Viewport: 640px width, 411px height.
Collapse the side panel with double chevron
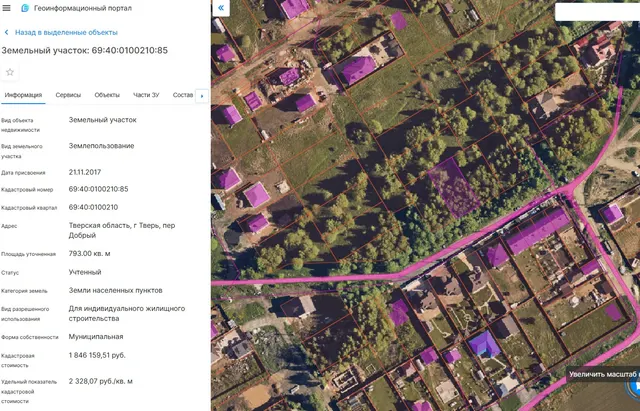(x=221, y=8)
